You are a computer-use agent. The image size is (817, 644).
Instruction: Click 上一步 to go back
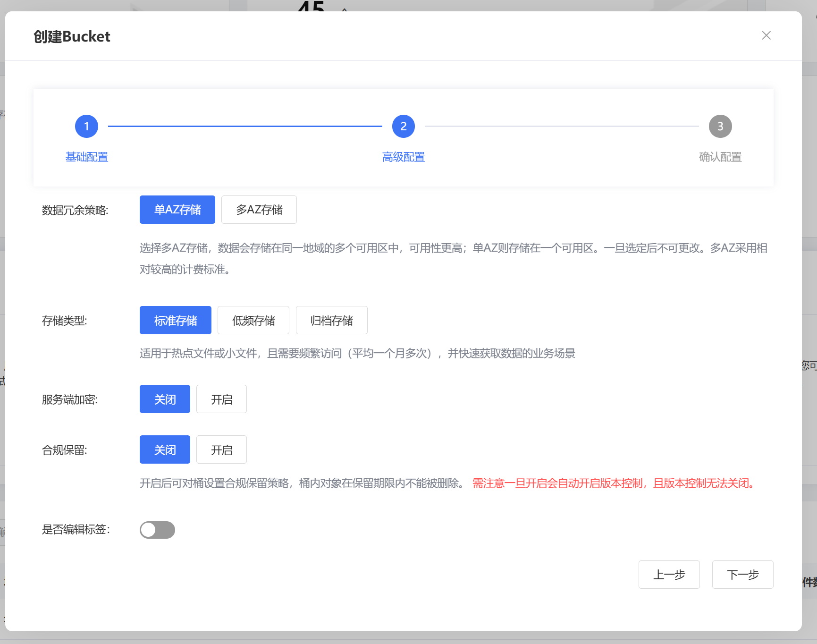click(x=669, y=575)
